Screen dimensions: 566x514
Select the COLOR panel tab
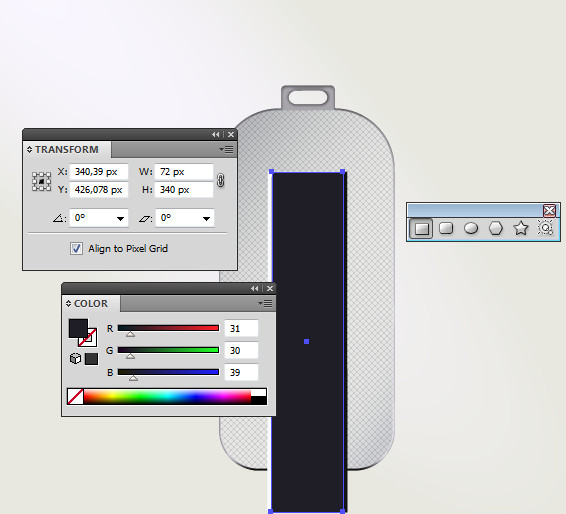click(x=87, y=304)
